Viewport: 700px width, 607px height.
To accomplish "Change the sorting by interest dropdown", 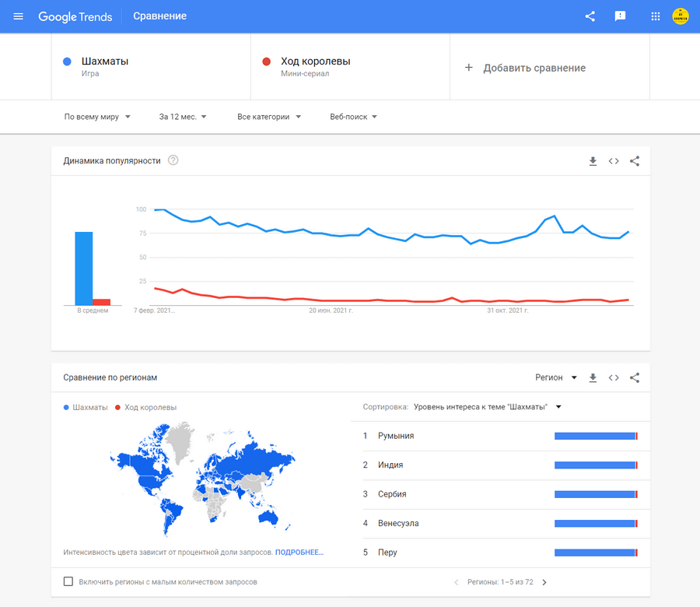I will coord(487,407).
